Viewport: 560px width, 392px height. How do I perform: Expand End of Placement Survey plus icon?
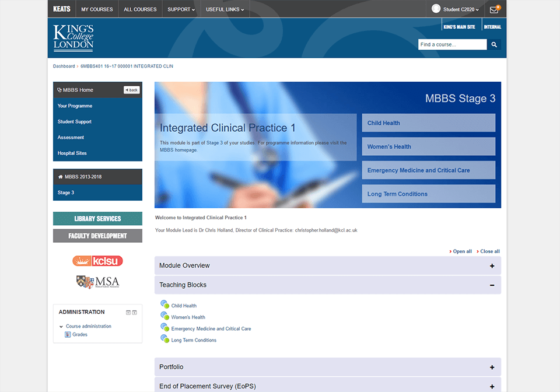[x=492, y=387]
